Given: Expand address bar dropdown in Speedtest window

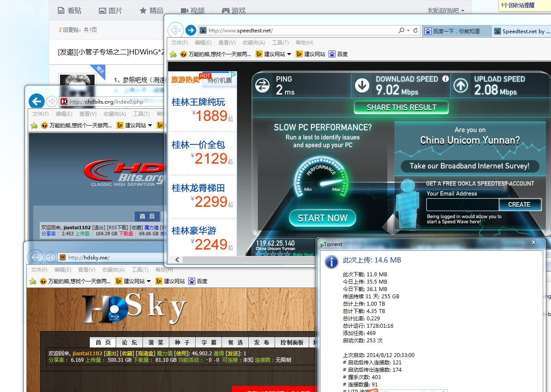Looking at the screenshot, I should [408, 31].
